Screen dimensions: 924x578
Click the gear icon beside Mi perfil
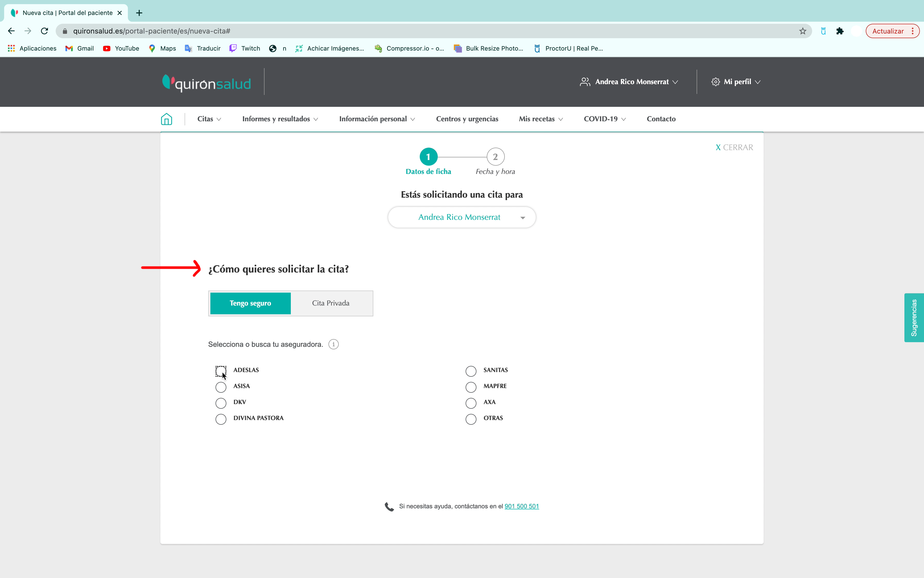(x=715, y=82)
